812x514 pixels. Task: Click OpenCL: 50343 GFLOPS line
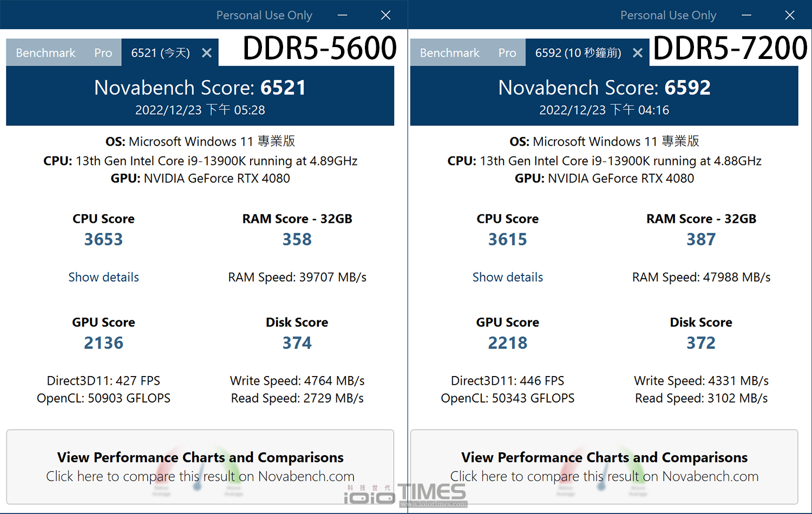pyautogui.click(x=508, y=398)
